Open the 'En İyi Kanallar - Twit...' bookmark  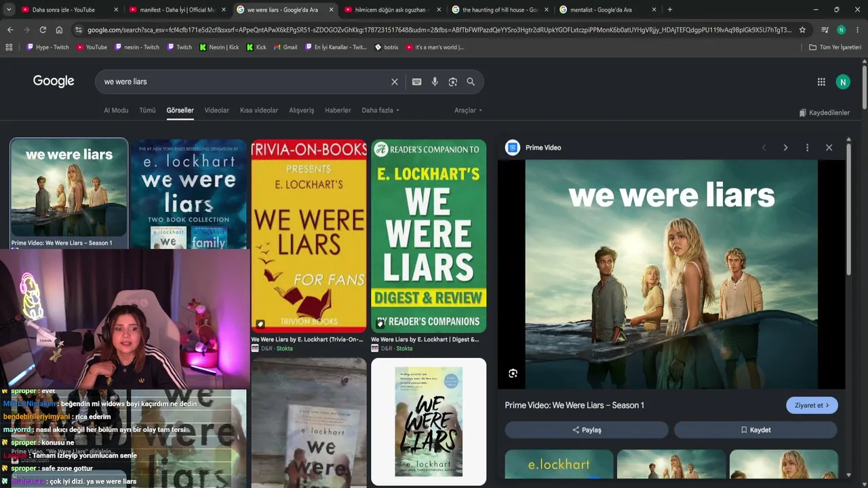click(336, 47)
